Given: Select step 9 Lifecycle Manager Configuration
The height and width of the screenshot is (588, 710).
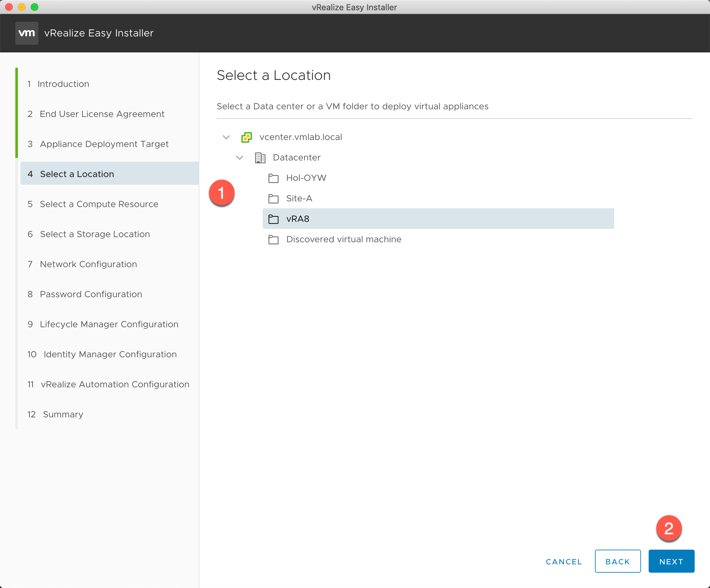Looking at the screenshot, I should 103,324.
